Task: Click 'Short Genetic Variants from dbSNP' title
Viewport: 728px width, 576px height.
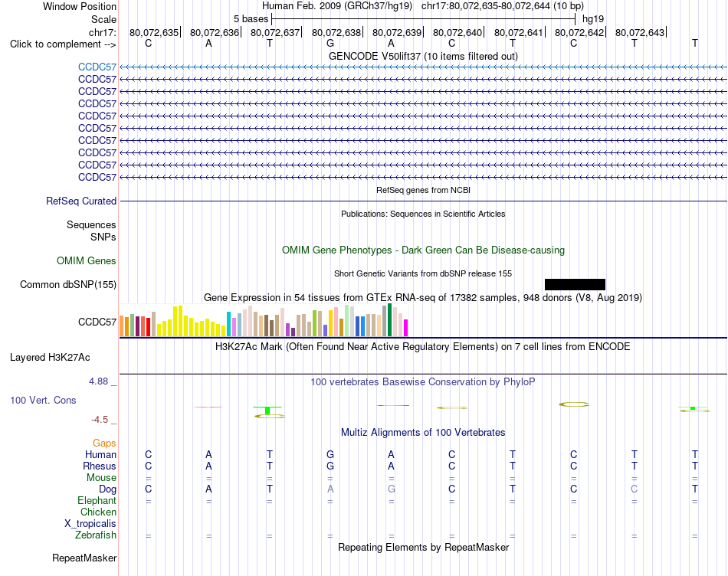Action: (x=423, y=274)
